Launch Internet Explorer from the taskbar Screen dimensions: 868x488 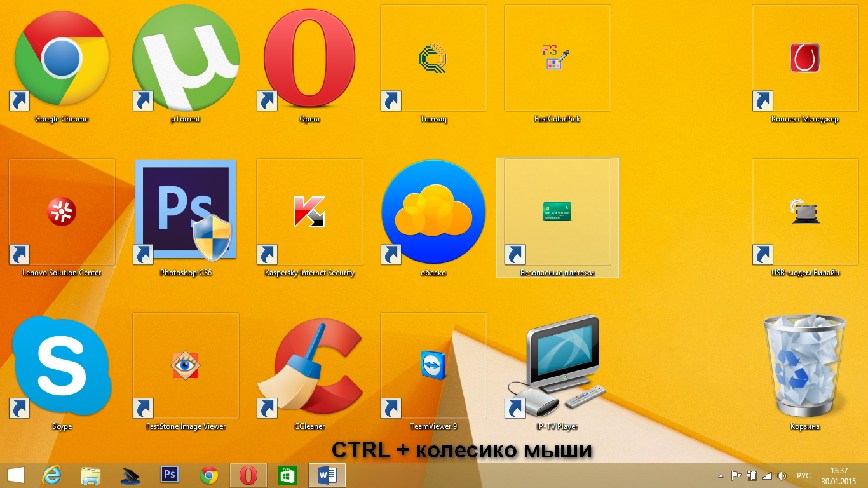(x=51, y=475)
